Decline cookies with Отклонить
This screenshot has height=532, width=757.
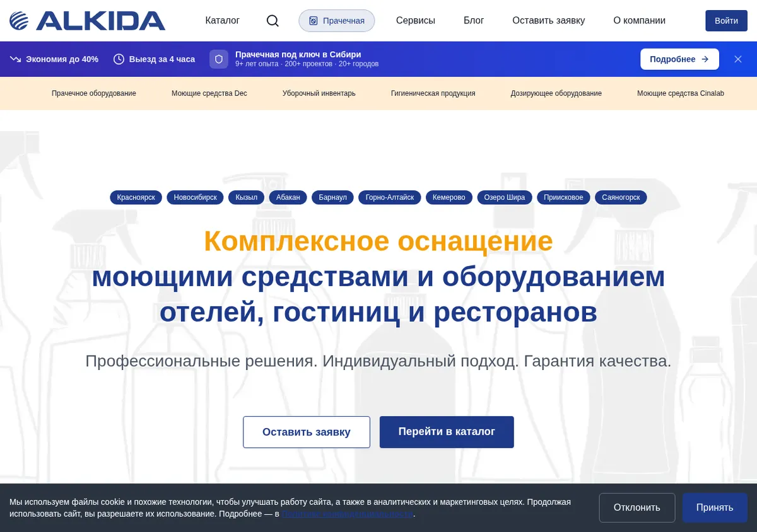[x=637, y=507]
